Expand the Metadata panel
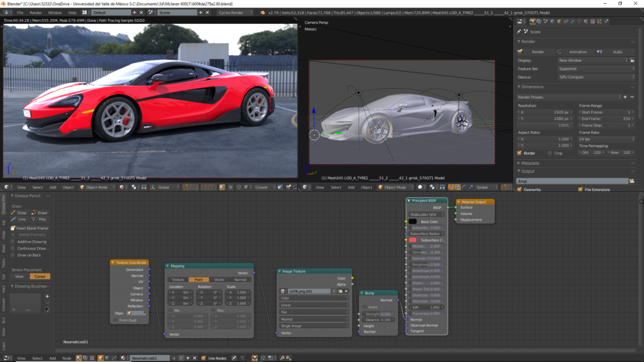 coord(530,163)
